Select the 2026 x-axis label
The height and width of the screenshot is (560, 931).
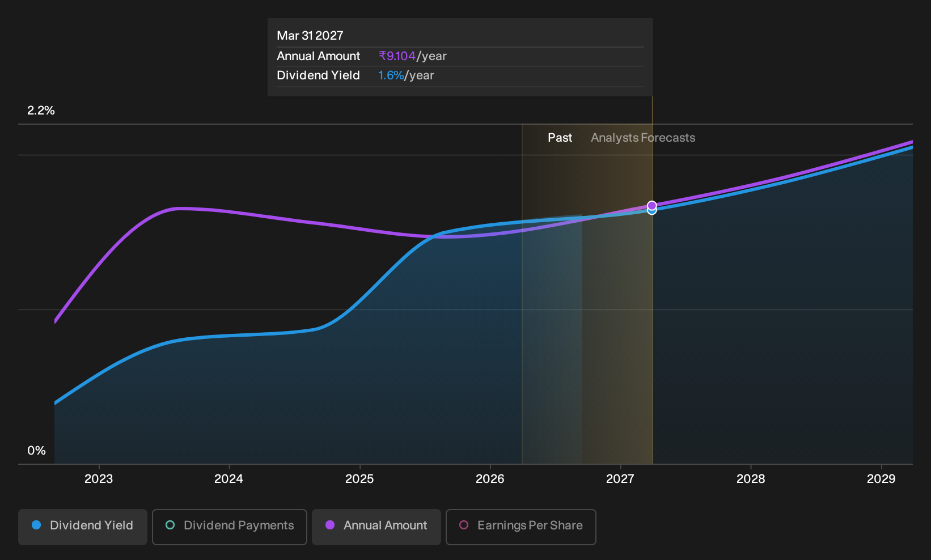pos(490,479)
